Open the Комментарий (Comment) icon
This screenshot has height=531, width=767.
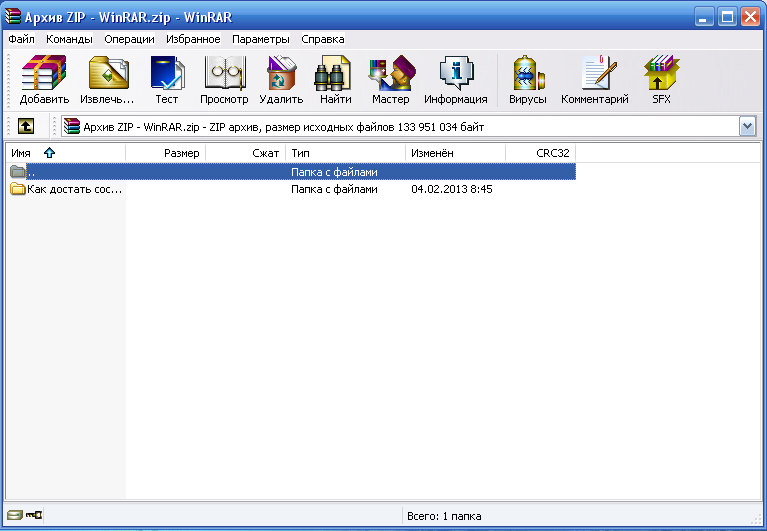click(598, 72)
